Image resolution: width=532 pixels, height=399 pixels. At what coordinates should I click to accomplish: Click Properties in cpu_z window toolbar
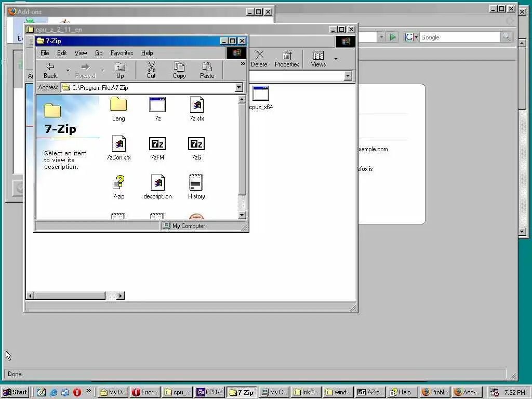pos(287,59)
